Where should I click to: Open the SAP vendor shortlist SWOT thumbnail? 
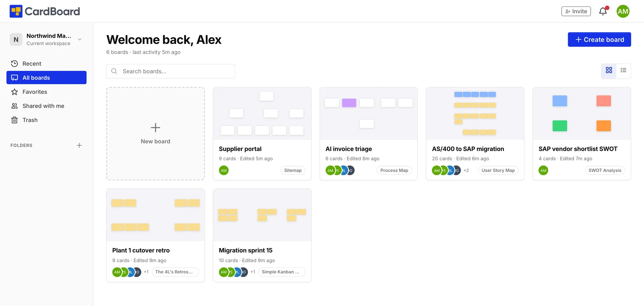(582, 113)
